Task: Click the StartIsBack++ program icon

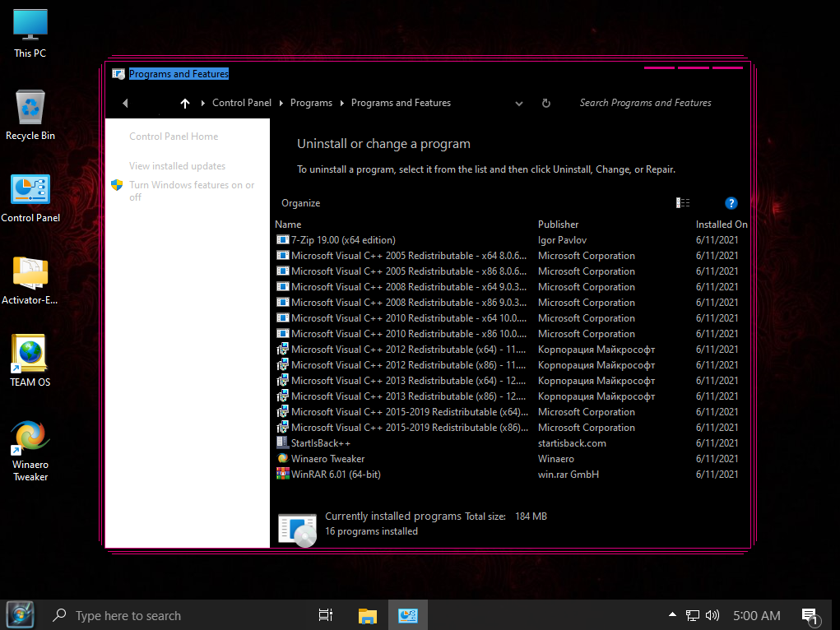Action: click(x=282, y=442)
